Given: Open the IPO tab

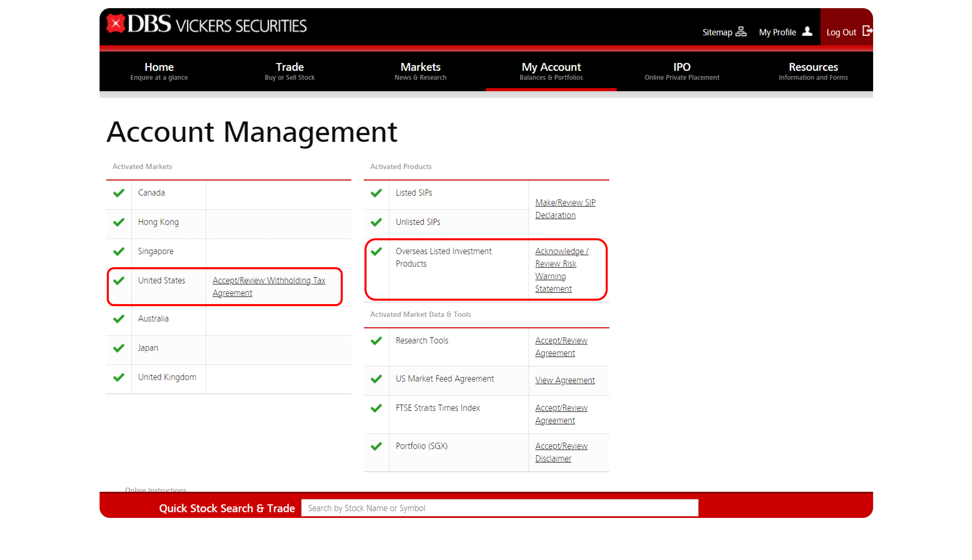Looking at the screenshot, I should click(x=682, y=71).
